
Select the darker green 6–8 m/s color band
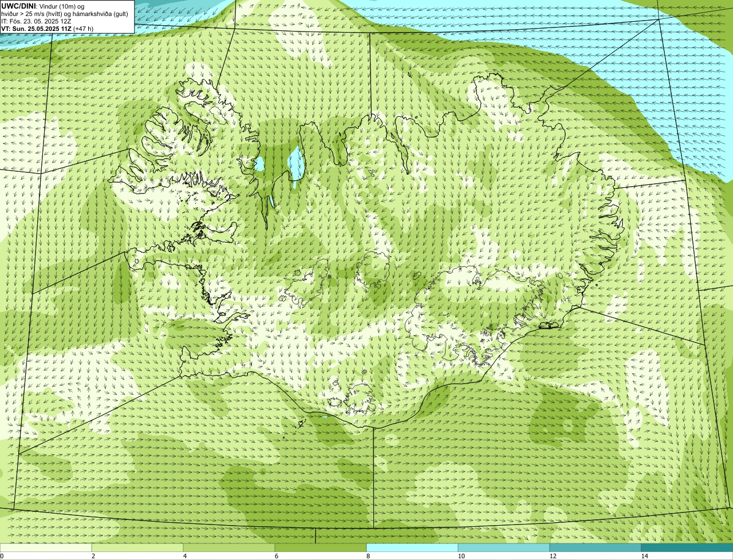tap(321, 547)
